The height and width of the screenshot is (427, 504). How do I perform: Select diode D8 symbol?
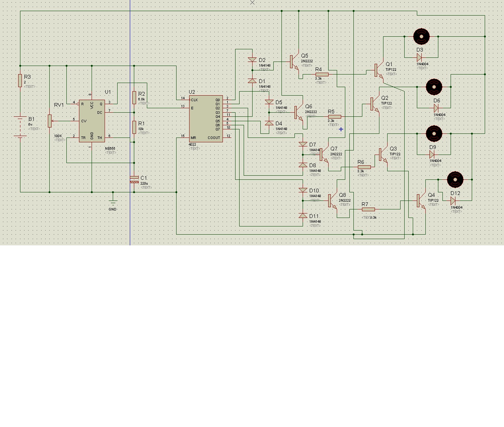click(303, 165)
